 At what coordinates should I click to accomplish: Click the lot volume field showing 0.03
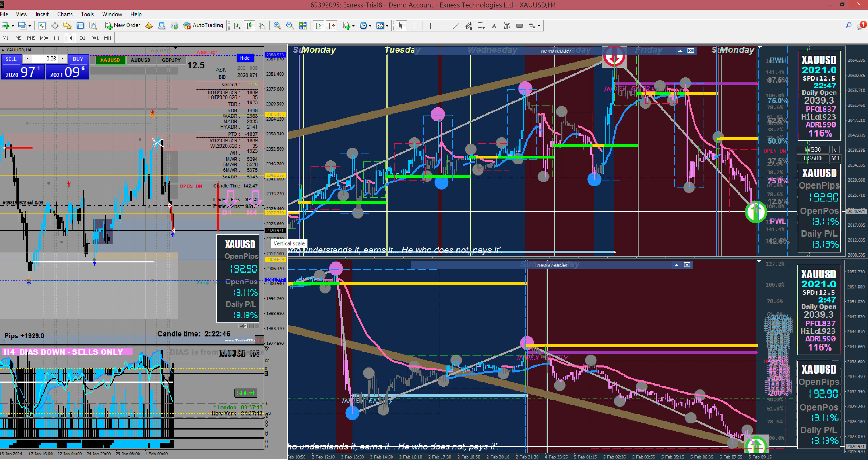click(x=45, y=59)
